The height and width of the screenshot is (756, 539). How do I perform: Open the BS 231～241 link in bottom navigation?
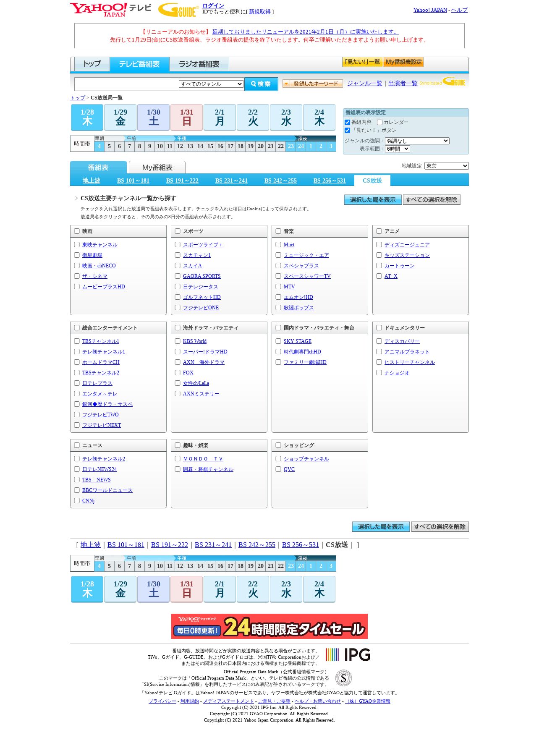click(x=213, y=545)
